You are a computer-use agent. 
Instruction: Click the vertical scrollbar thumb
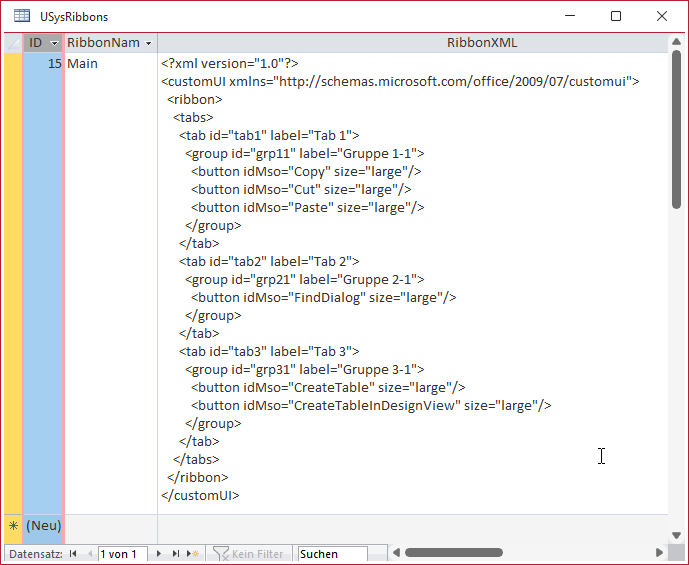[x=676, y=130]
